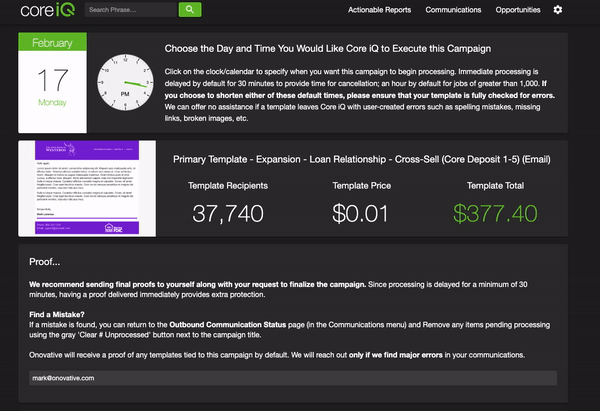Click the Template Total $377.40
Screen dimensions: 600x411
click(495, 213)
